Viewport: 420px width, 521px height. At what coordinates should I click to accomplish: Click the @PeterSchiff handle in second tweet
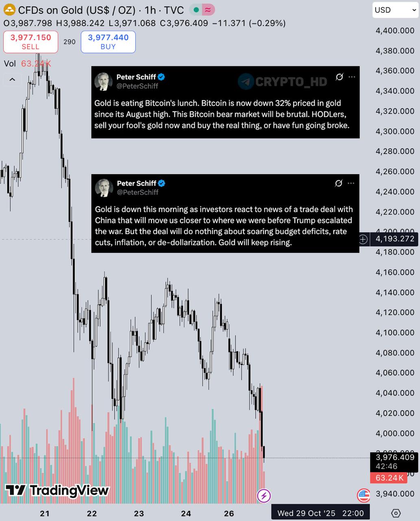pyautogui.click(x=138, y=192)
